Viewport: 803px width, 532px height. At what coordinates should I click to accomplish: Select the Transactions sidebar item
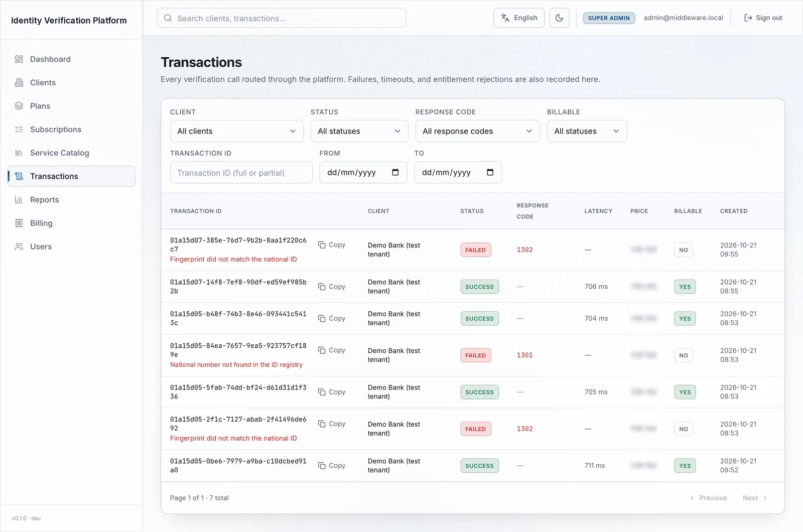[x=71, y=176]
